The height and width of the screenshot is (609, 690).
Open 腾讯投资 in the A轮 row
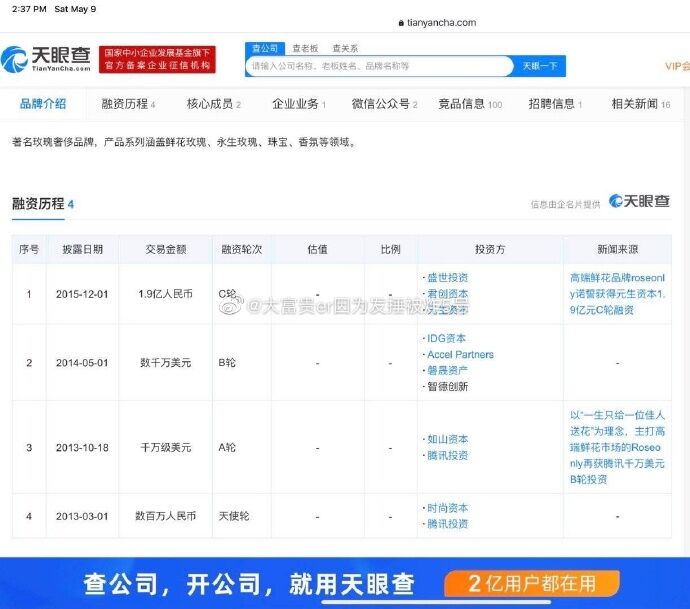pyautogui.click(x=448, y=455)
